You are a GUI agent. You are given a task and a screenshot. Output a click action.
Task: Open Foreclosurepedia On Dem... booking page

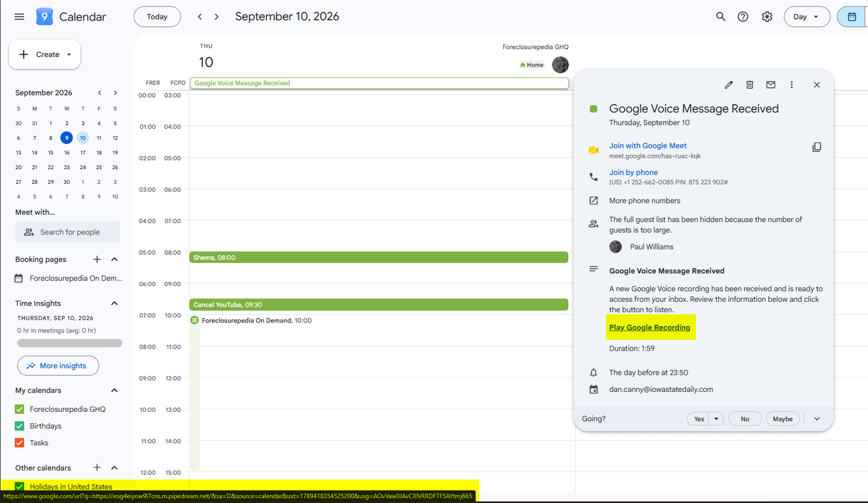[x=76, y=278]
